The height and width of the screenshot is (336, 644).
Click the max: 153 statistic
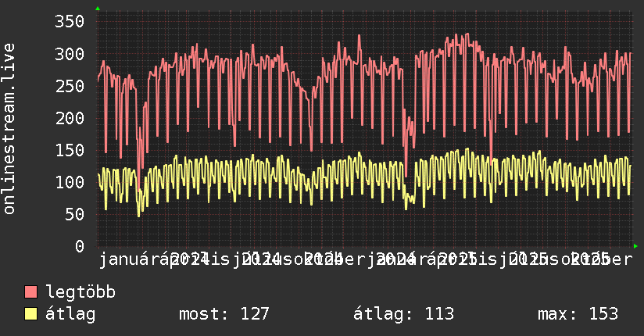click(578, 314)
